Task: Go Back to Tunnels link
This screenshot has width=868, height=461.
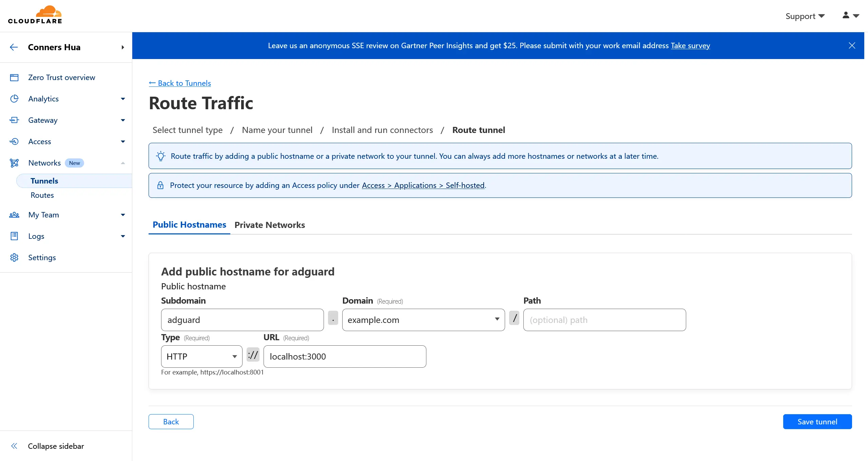Action: pyautogui.click(x=180, y=83)
